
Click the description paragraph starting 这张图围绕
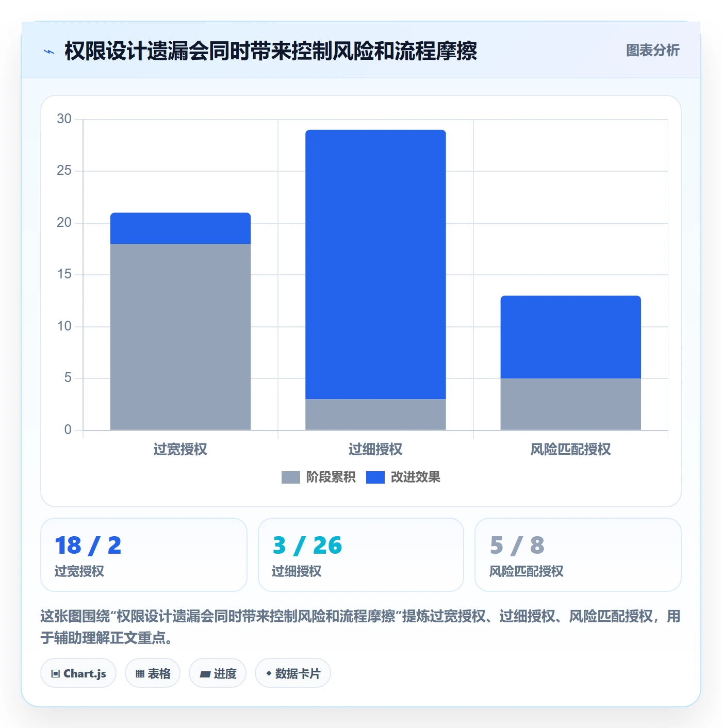click(360, 627)
